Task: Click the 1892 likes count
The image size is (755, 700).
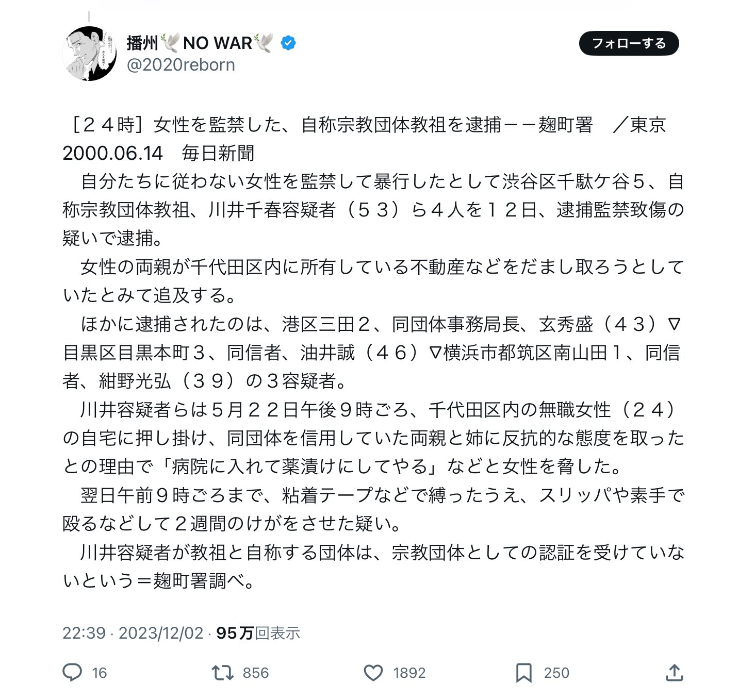Action: tap(409, 673)
